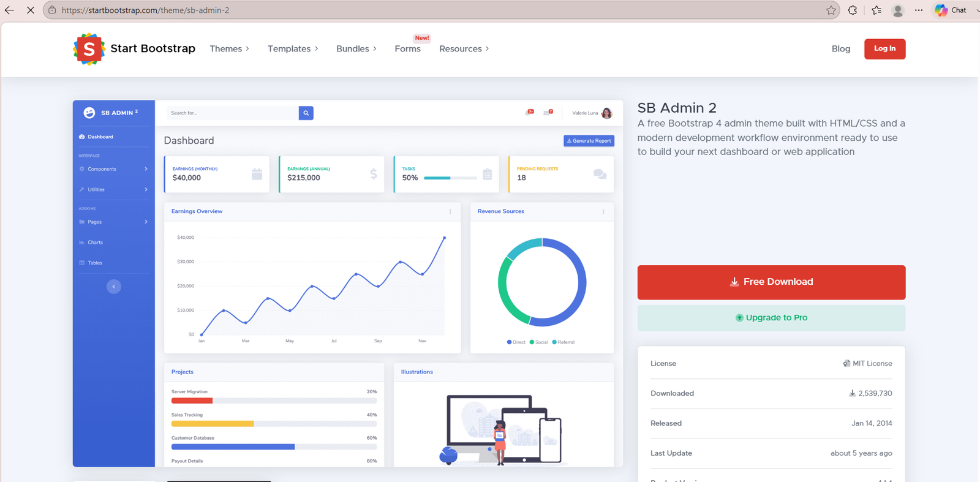Click the 'SB Admin 2' page heading
Screen dimensions: 980x482
click(x=677, y=108)
